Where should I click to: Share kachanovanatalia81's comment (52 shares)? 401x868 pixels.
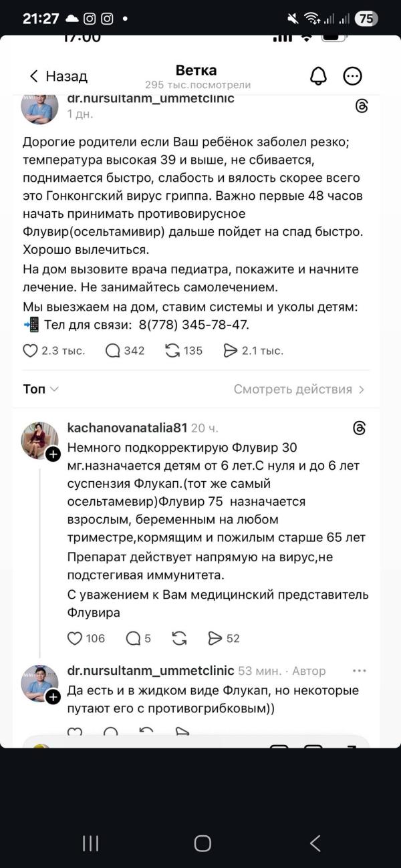(x=215, y=638)
